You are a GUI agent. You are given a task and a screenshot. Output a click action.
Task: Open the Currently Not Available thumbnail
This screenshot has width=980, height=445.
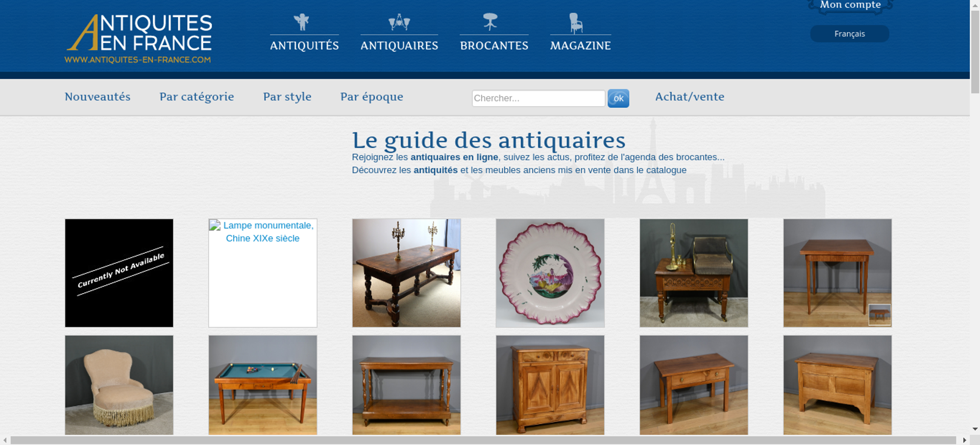[x=119, y=273]
